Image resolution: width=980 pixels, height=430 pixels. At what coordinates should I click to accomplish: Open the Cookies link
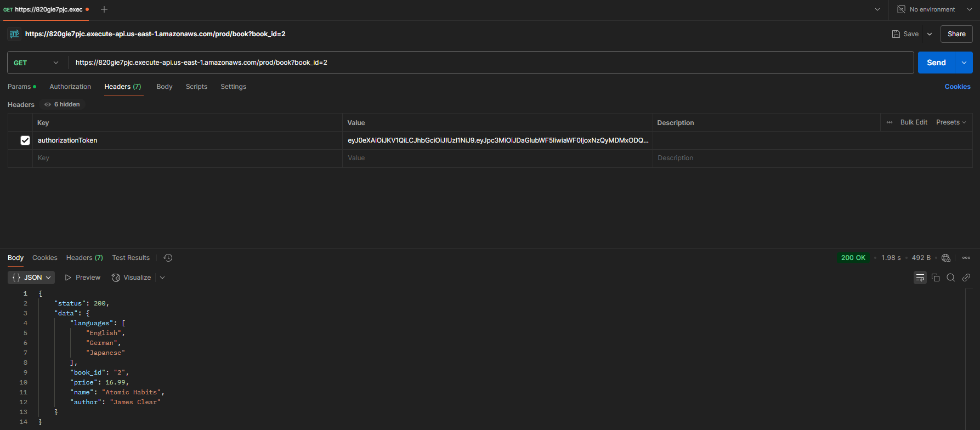click(x=958, y=87)
